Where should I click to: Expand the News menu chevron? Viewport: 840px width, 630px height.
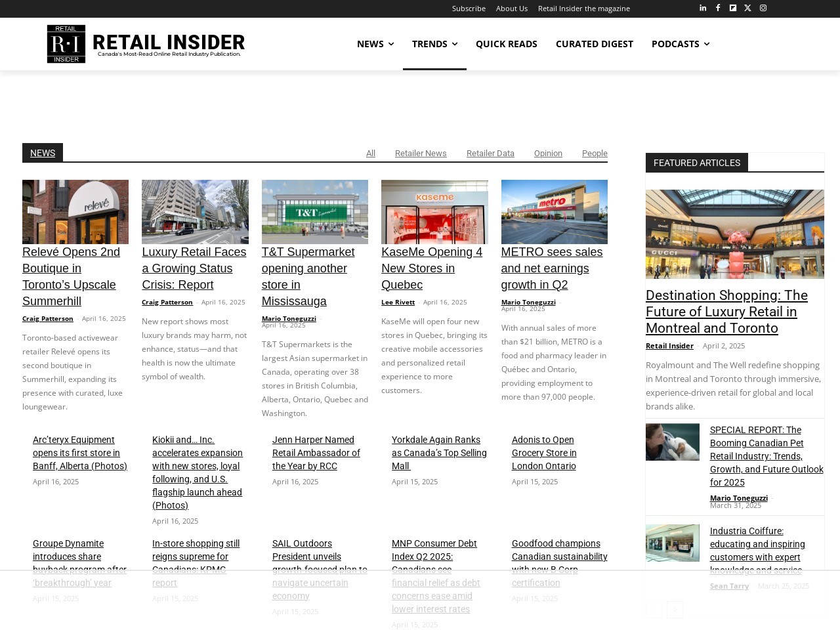coord(391,44)
